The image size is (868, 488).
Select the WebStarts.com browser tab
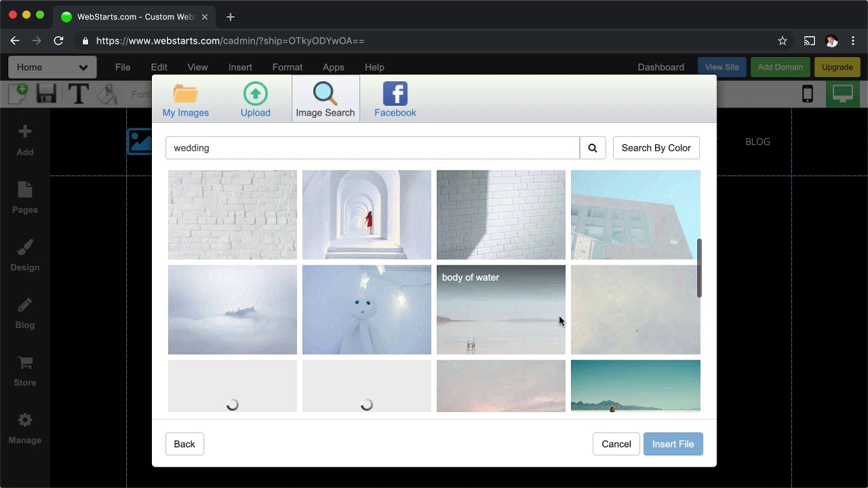(x=133, y=17)
